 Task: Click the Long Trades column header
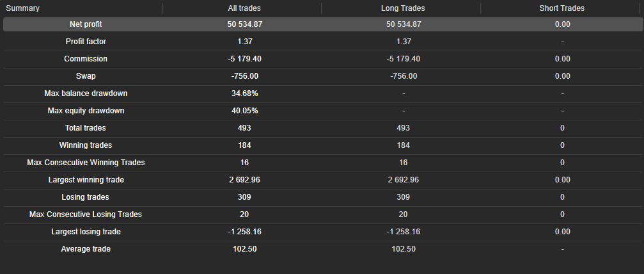tap(403, 8)
